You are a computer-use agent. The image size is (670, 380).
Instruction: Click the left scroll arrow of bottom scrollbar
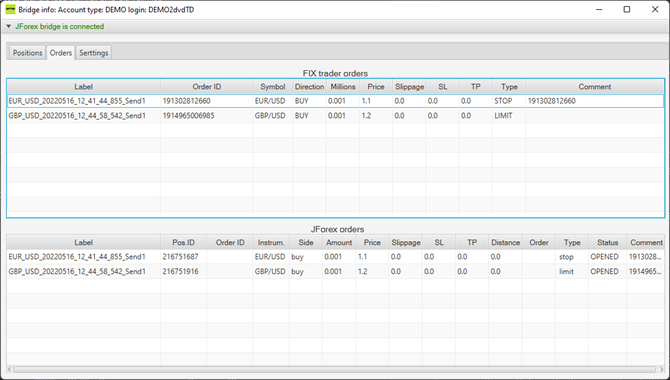click(9, 369)
